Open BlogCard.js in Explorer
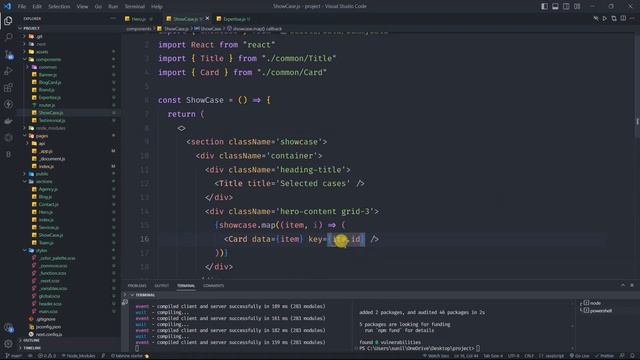The width and height of the screenshot is (640, 360). tap(68, 82)
